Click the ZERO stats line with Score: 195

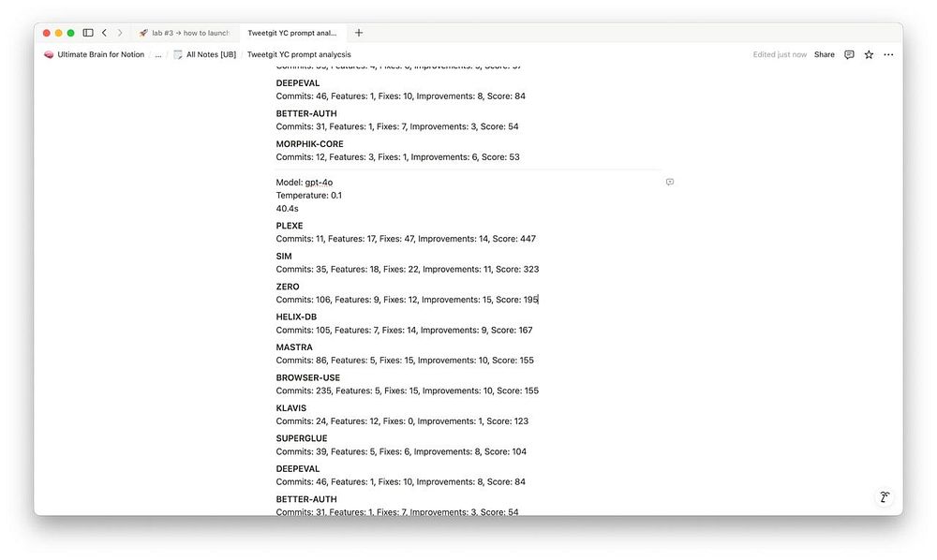pyautogui.click(x=407, y=300)
